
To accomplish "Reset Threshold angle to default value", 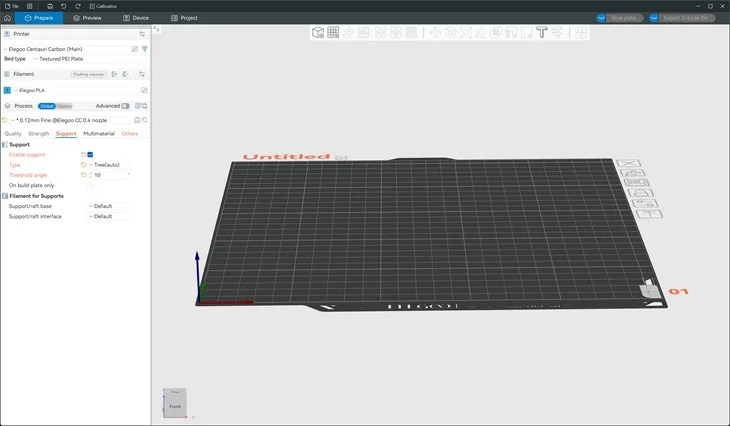I will (x=83, y=175).
